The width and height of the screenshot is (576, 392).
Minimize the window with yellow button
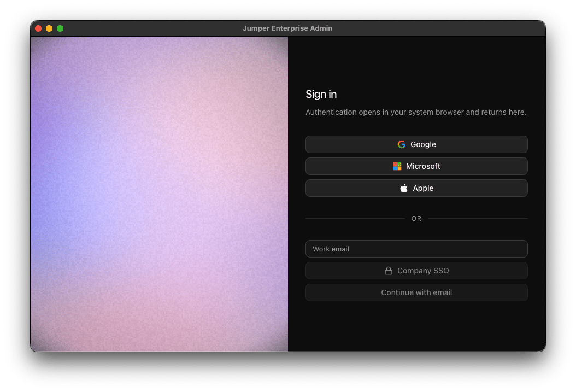pyautogui.click(x=49, y=28)
